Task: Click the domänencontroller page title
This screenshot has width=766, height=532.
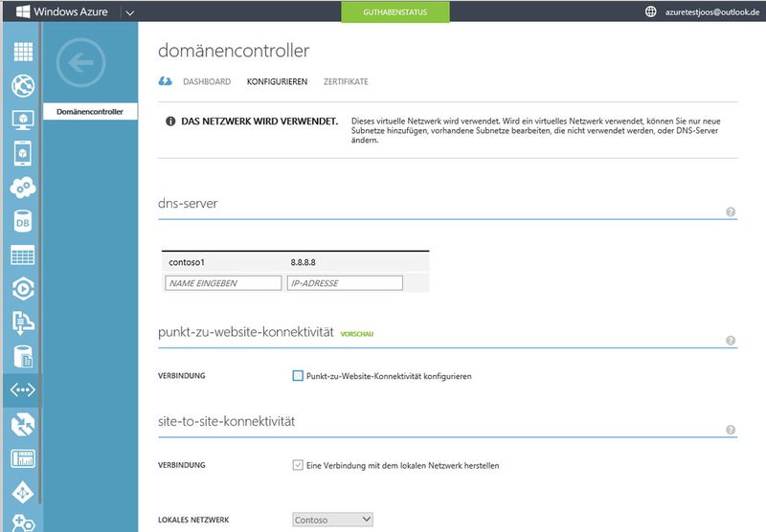Action: [x=234, y=51]
